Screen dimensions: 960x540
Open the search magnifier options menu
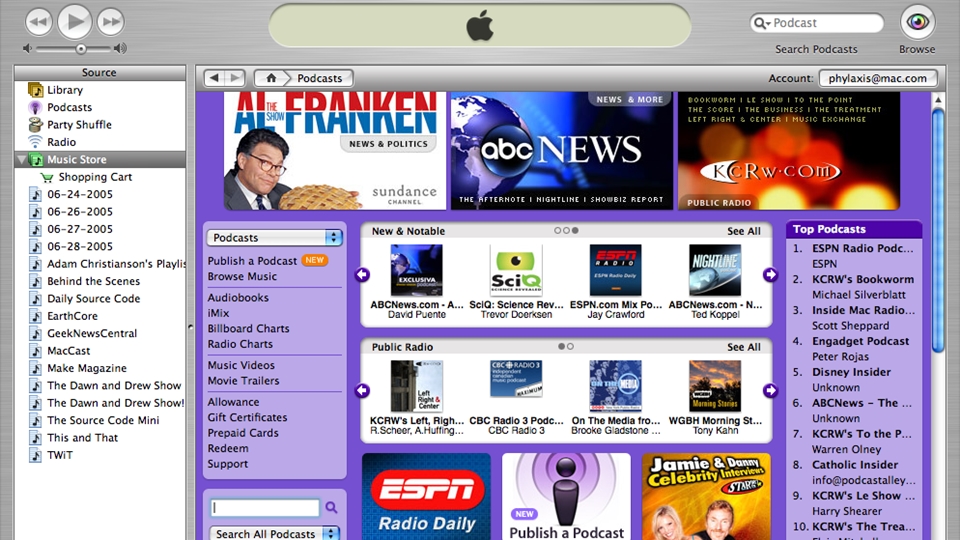762,23
